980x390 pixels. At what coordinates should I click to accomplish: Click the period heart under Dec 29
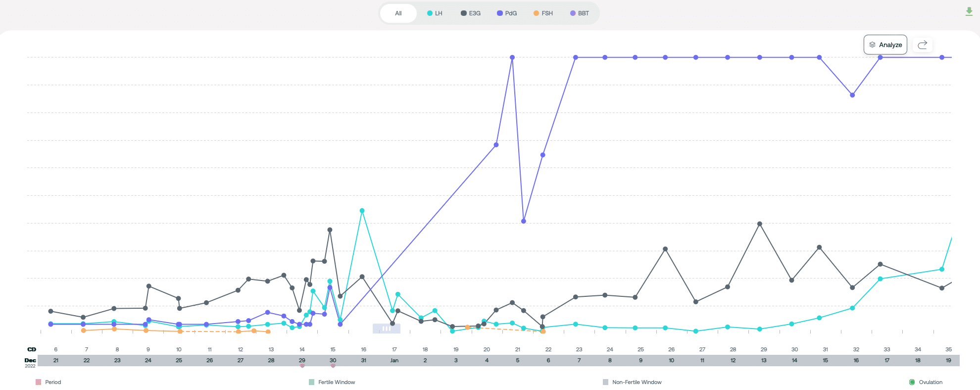(302, 366)
